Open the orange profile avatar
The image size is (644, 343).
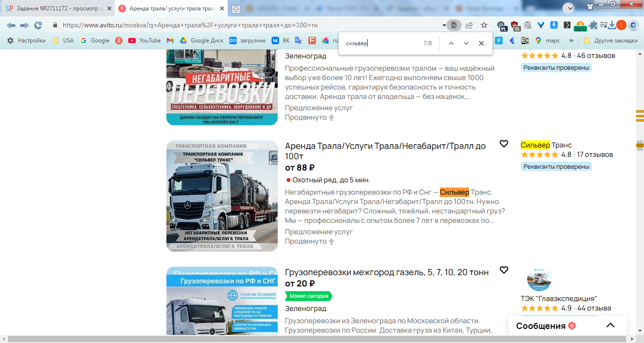coord(621,25)
